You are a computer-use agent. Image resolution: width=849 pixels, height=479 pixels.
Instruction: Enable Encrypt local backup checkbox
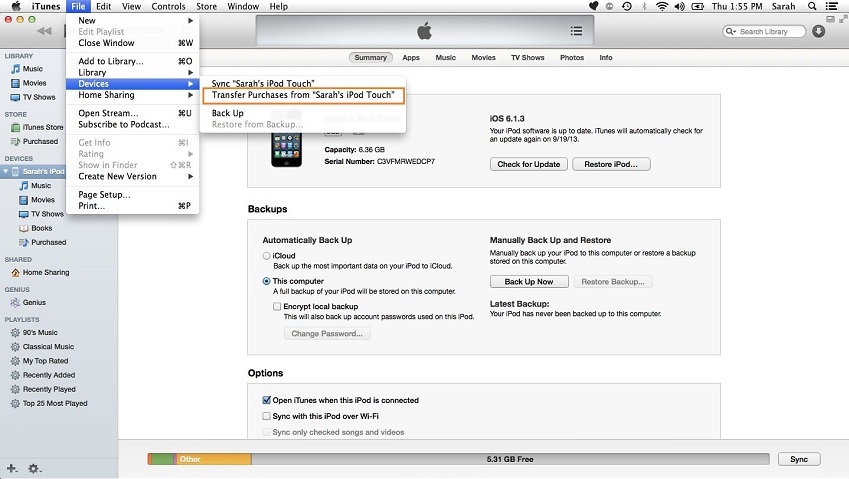278,306
